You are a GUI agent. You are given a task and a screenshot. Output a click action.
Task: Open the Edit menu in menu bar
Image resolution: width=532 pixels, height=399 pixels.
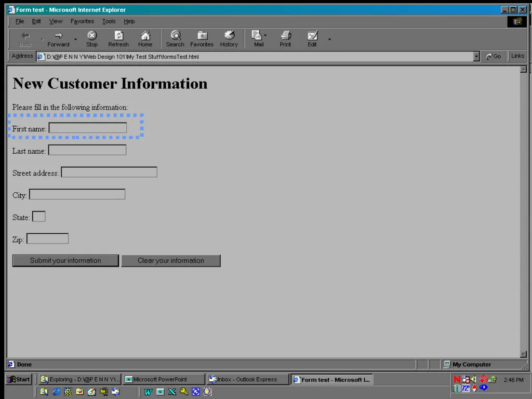pyautogui.click(x=36, y=21)
